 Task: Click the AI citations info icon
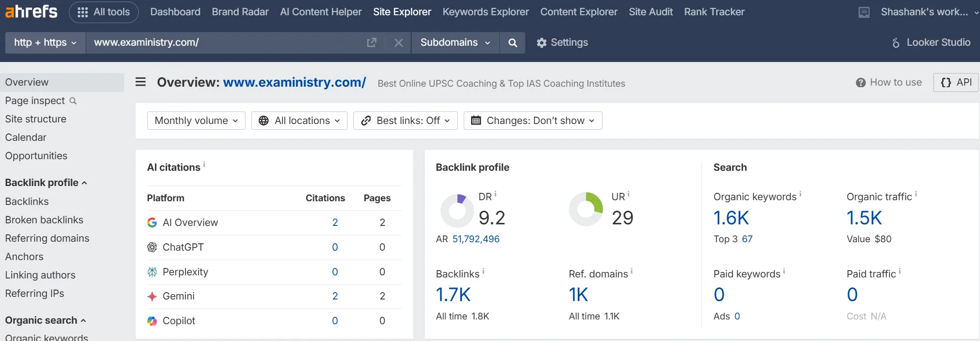(x=204, y=164)
